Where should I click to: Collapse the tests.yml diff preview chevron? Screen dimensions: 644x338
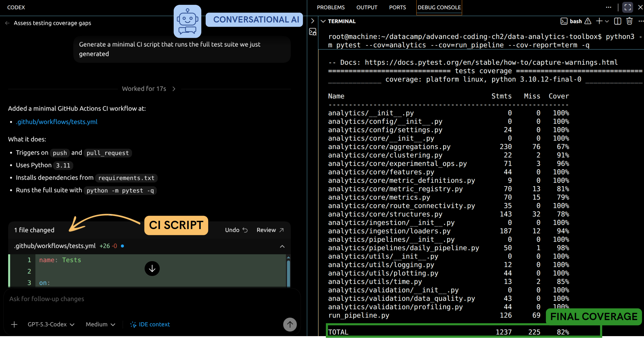(x=282, y=246)
